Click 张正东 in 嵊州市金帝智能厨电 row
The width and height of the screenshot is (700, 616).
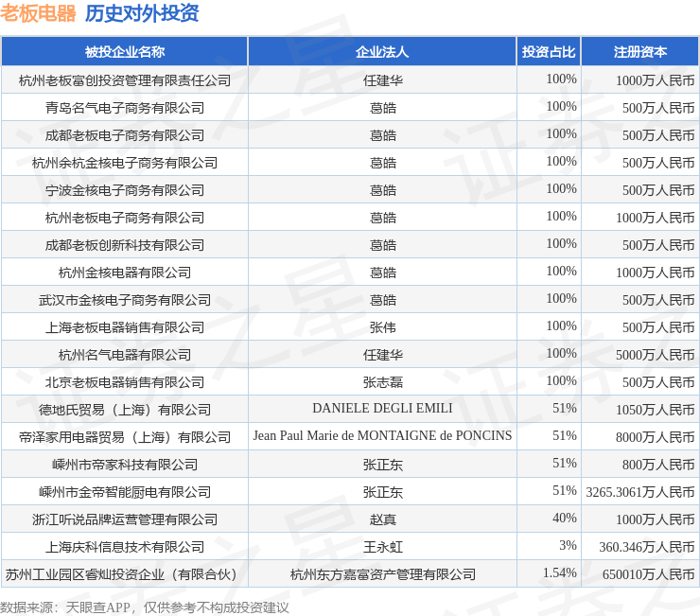pos(382,492)
